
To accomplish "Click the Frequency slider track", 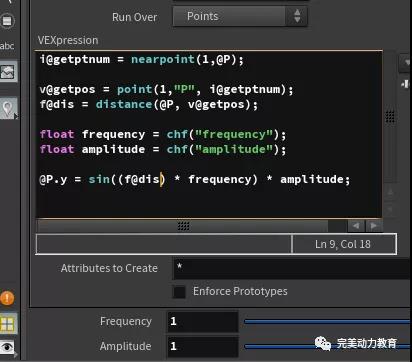I will (x=327, y=322).
